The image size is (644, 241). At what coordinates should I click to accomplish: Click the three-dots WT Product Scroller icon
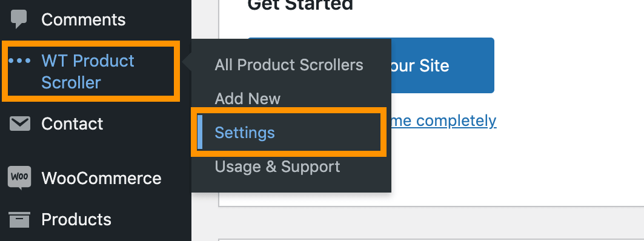pos(20,61)
